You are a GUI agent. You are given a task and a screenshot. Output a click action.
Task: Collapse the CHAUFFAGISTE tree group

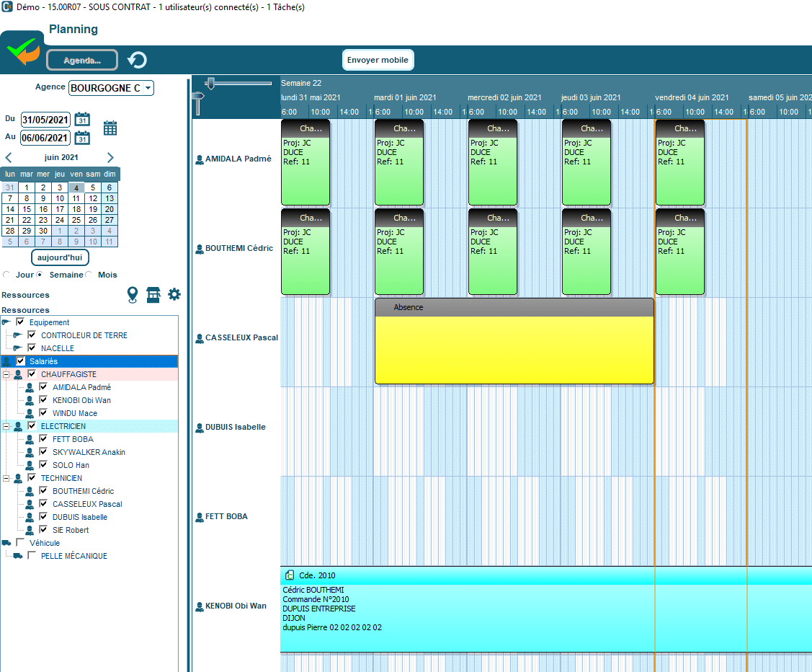click(x=6, y=374)
